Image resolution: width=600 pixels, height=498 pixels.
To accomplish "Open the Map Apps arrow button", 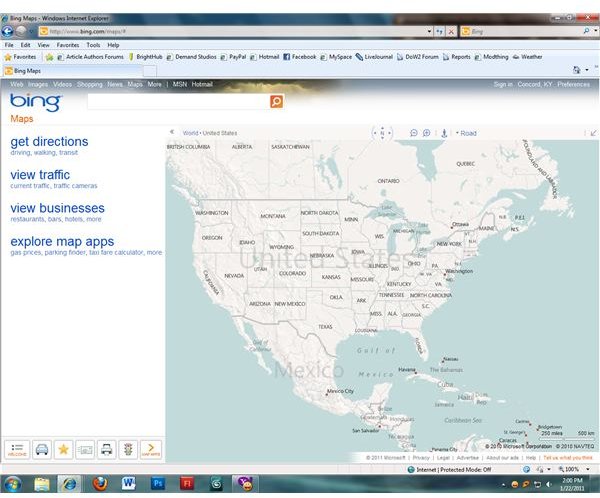I will click(151, 449).
